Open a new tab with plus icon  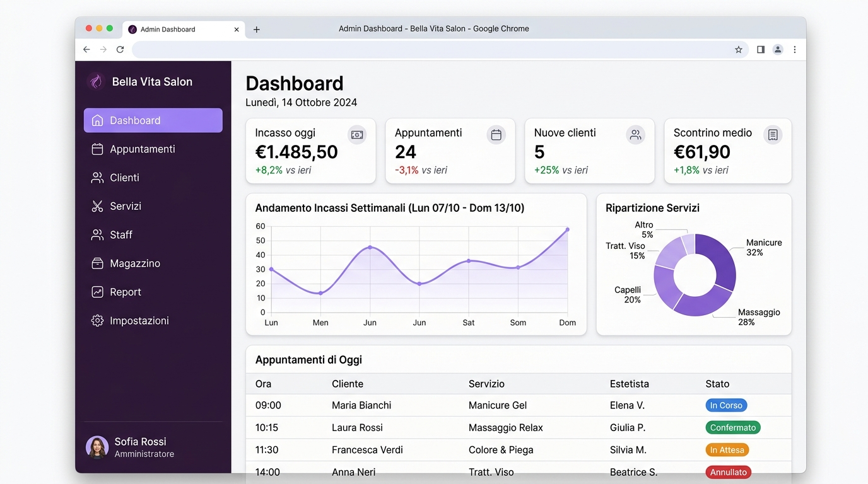(257, 30)
